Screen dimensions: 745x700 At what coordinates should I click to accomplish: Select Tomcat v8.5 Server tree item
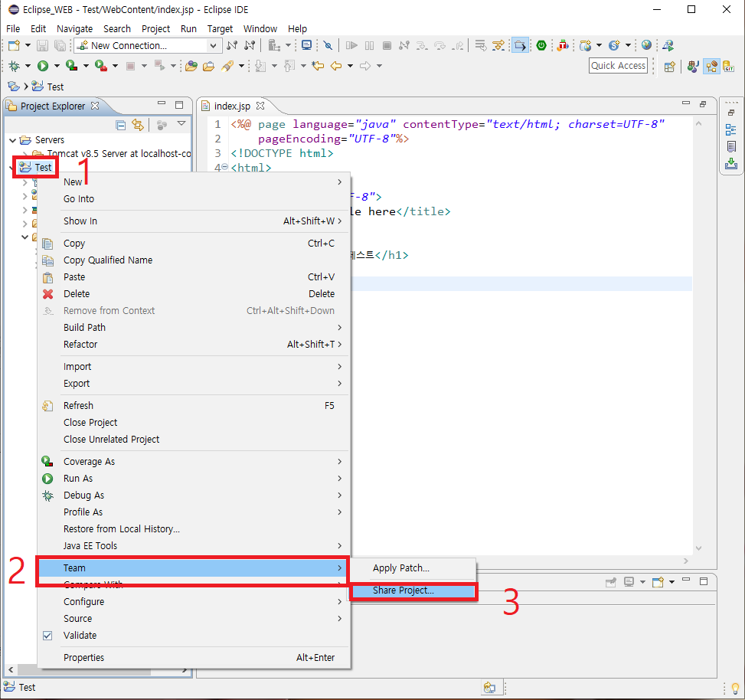click(x=119, y=153)
